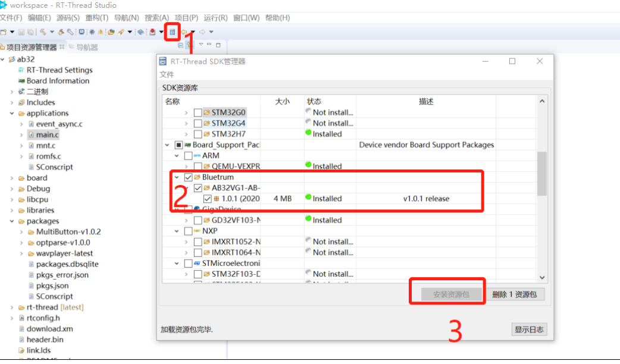620x364 pixels.
Task: Uncheck the 1.0.1 version checkbox
Action: tap(207, 199)
